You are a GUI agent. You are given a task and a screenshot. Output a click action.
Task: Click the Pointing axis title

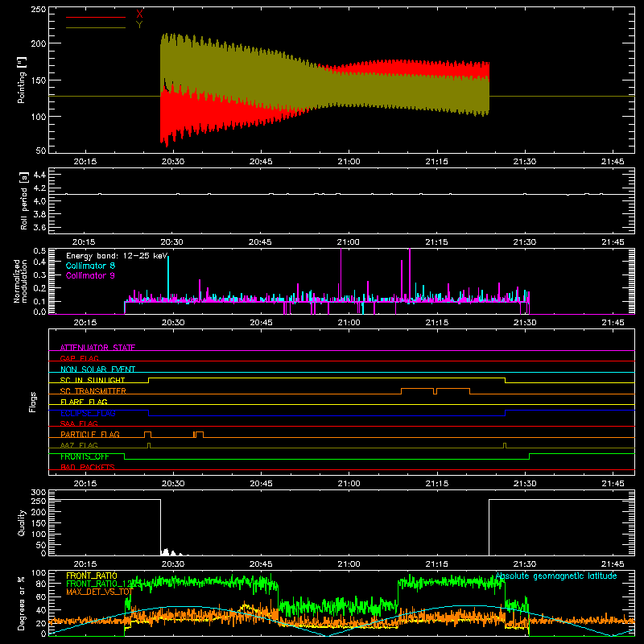22,80
